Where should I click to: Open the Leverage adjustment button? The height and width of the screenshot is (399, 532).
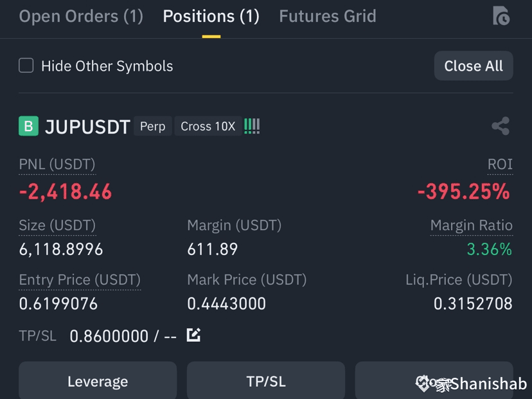point(98,380)
